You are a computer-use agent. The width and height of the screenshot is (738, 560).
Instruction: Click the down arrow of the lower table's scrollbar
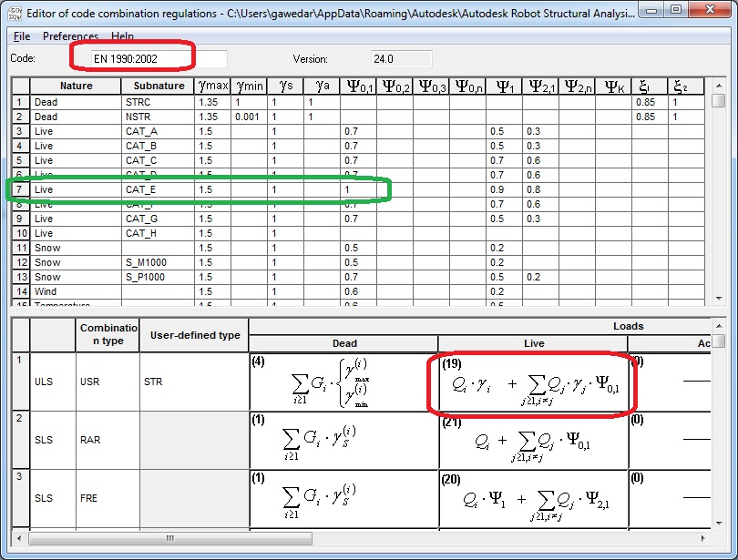[719, 524]
